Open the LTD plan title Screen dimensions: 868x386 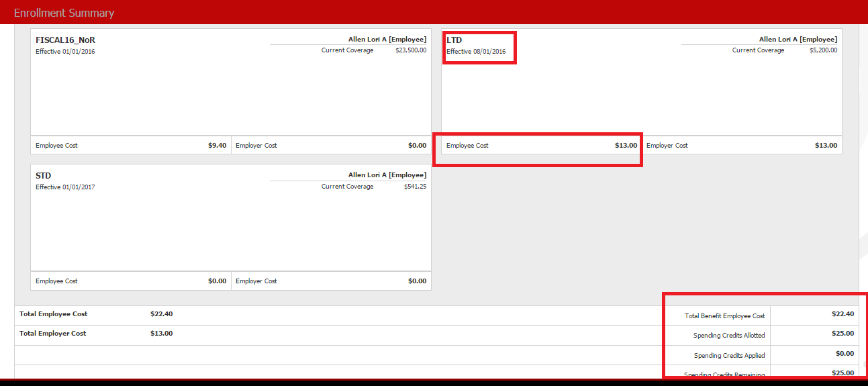454,40
